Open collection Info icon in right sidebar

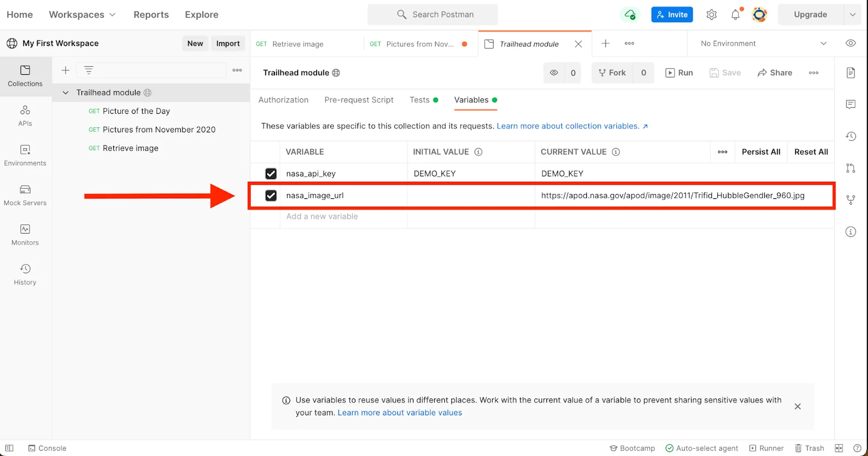[x=851, y=232]
